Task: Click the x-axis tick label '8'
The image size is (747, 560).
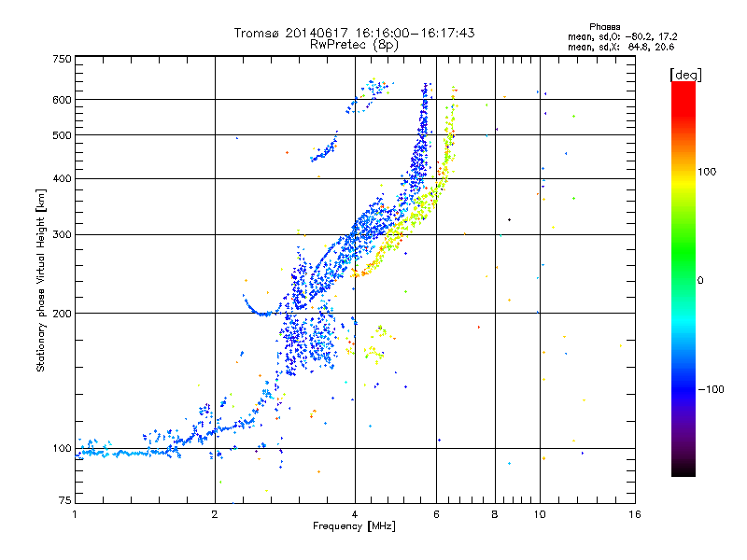Action: coord(495,514)
